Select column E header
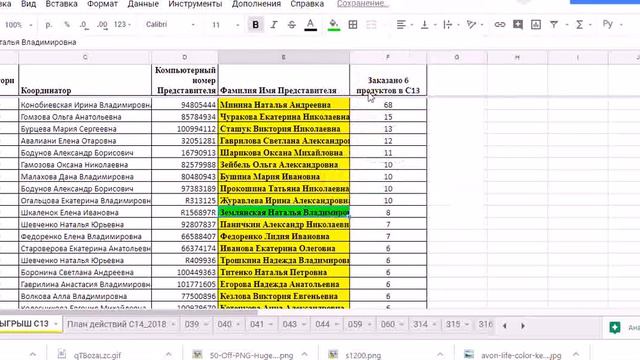This screenshot has height=360, width=640. pos(284,58)
